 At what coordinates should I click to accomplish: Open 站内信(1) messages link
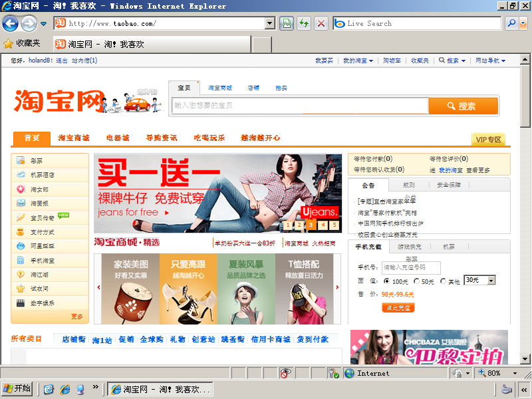[84, 61]
